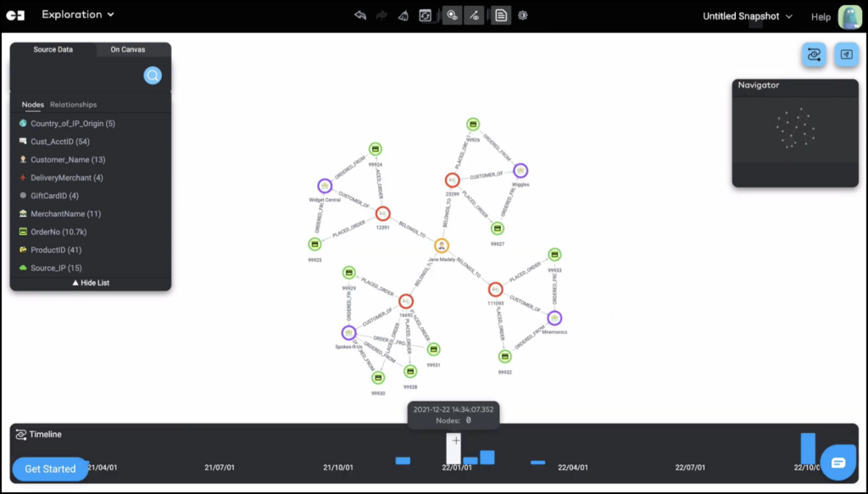Viewport: 868px width, 494px height.
Task: Click the refresh layout icon in toolbar
Action: tap(426, 15)
